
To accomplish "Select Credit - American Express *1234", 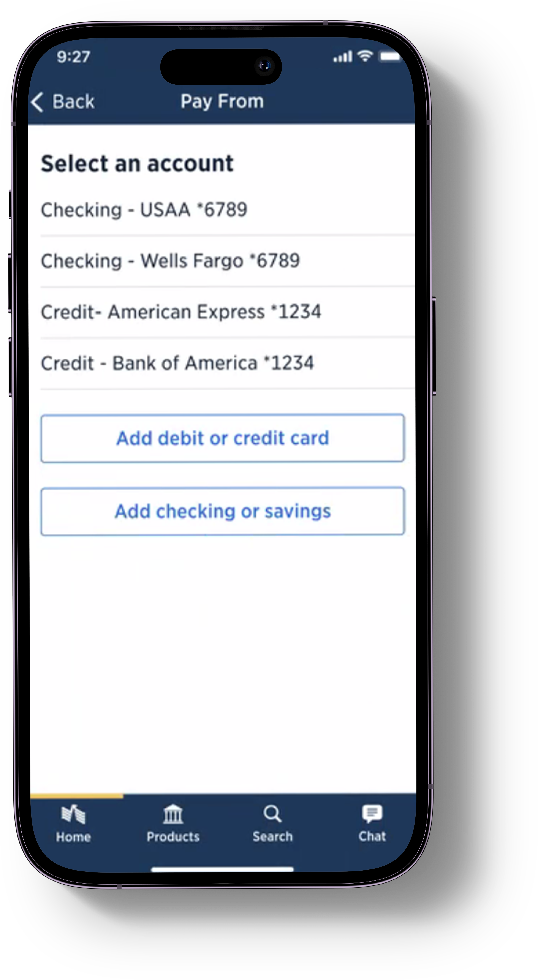I will click(x=228, y=312).
